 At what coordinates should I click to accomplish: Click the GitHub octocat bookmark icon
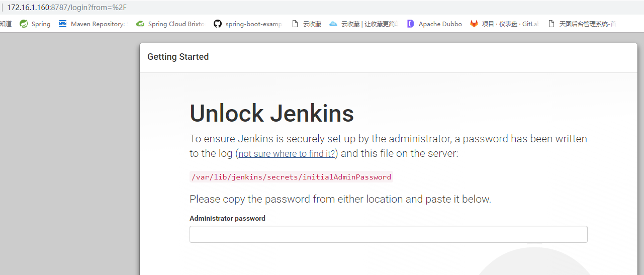click(x=218, y=24)
